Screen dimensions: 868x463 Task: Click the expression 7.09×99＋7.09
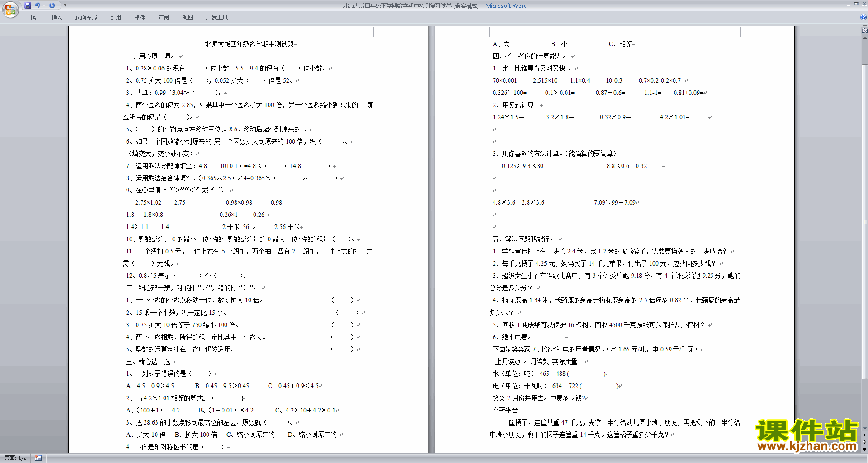click(615, 202)
